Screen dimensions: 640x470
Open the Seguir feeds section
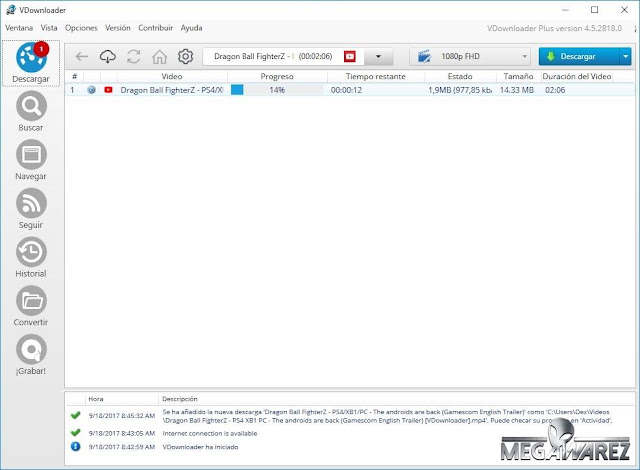[31, 208]
